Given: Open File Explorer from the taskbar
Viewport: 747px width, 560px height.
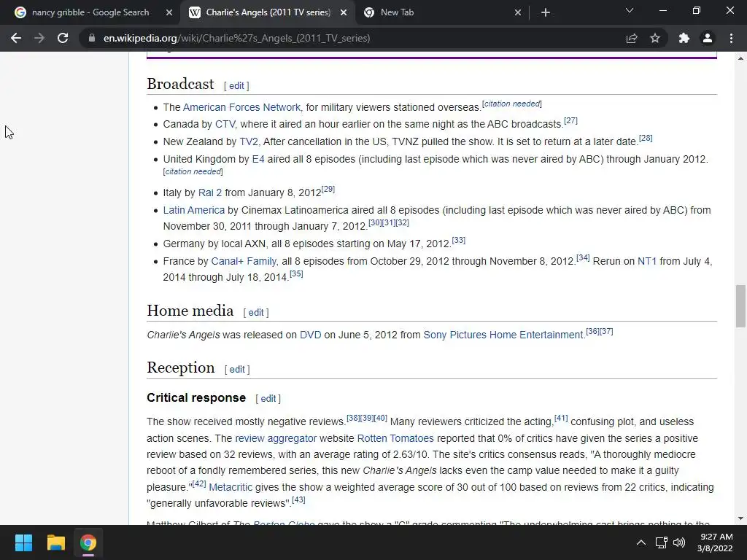Looking at the screenshot, I should pyautogui.click(x=55, y=542).
